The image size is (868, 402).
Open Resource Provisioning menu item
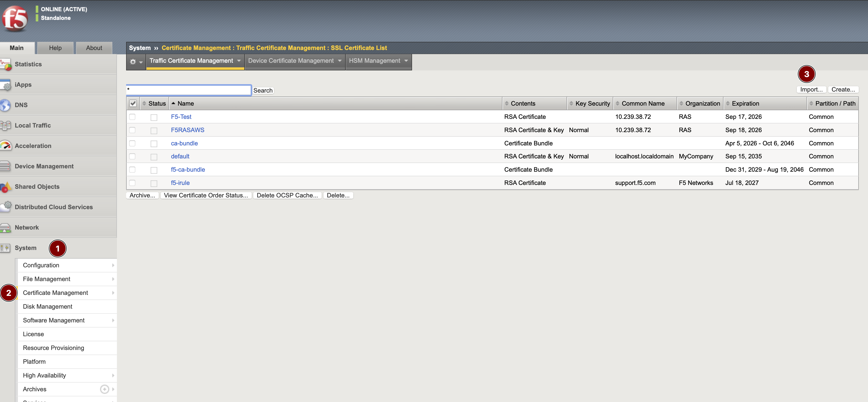tap(67, 348)
